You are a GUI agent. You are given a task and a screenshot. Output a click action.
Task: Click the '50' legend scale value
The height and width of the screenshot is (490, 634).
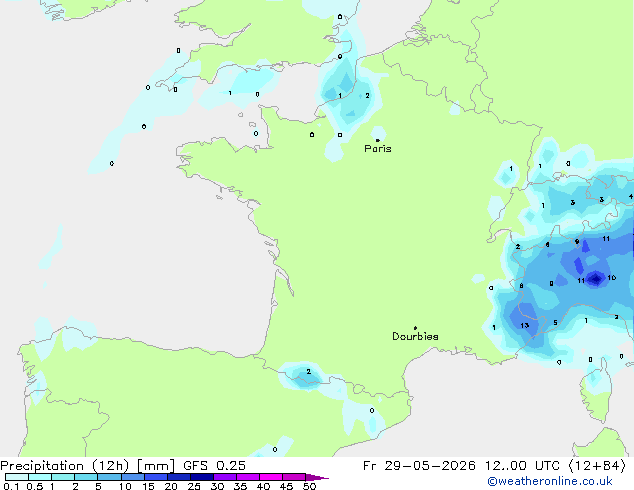click(309, 486)
